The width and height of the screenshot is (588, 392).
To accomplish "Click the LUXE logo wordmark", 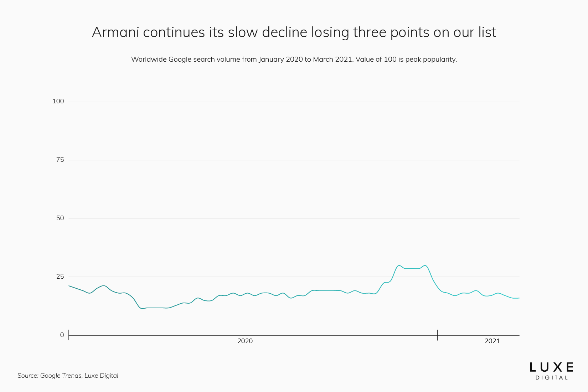I will coord(551,367).
